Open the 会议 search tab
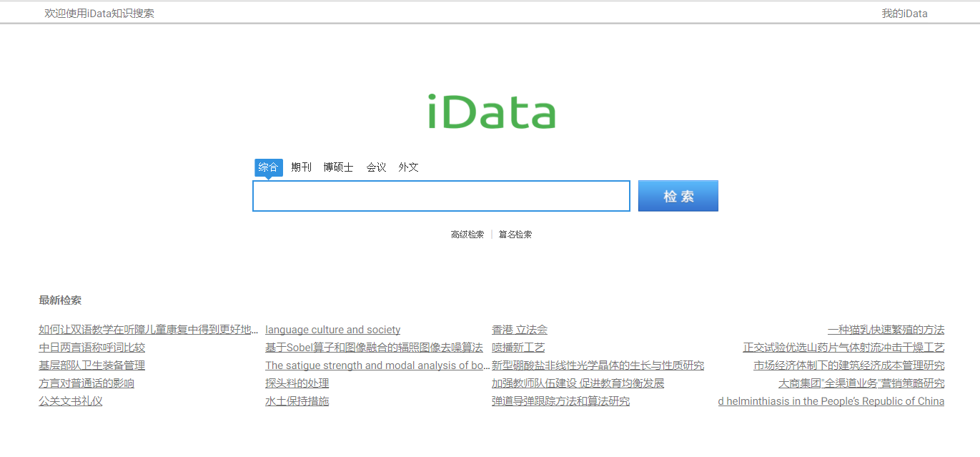980x457 pixels. point(376,167)
